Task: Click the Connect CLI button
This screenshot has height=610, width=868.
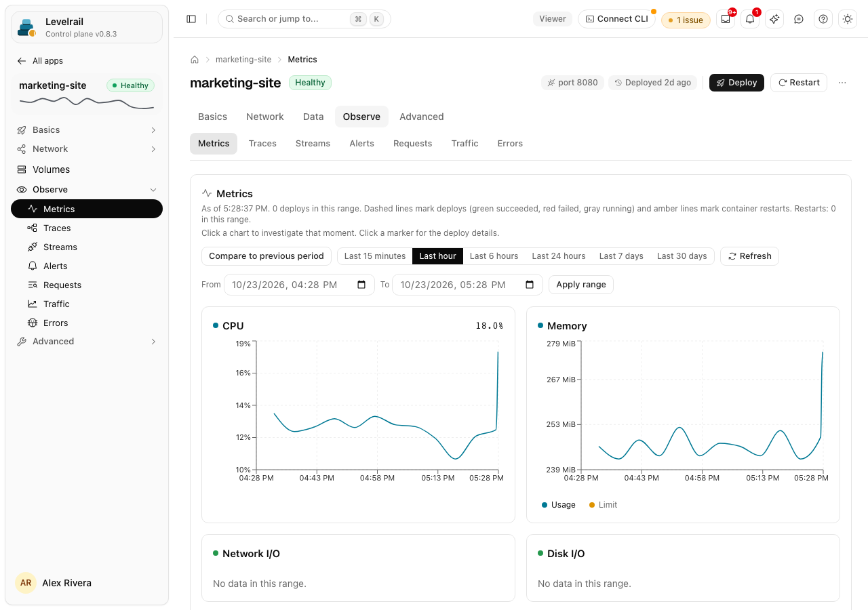Action: (617, 19)
